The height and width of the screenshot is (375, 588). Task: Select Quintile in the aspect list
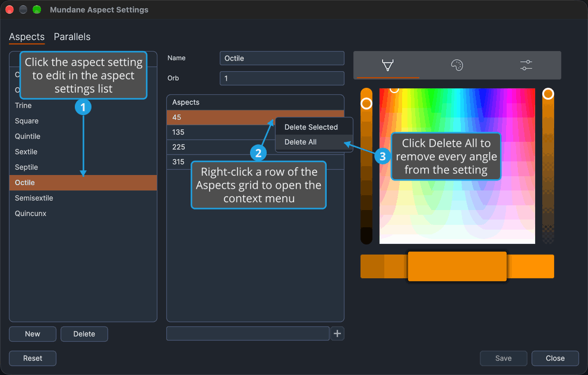(83, 136)
